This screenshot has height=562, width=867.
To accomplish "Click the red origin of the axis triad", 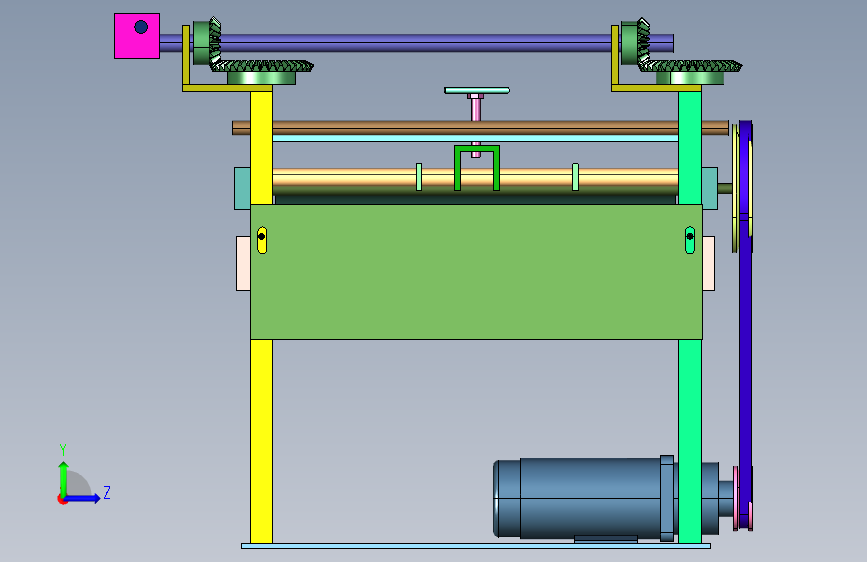I will pos(62,499).
